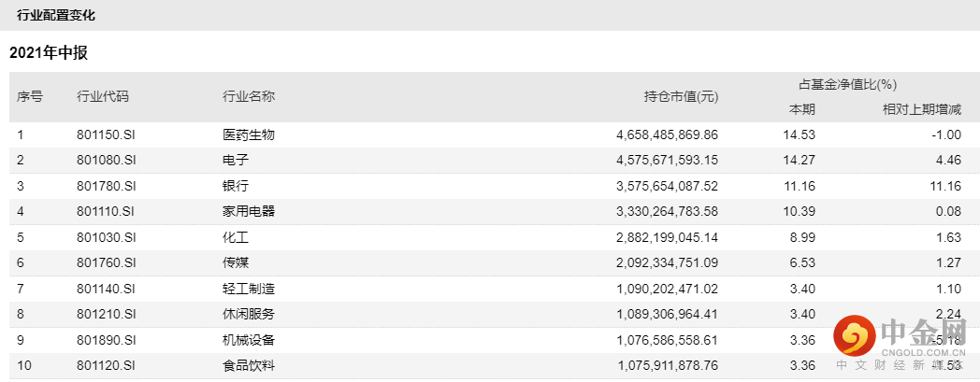Click the 2021年中报 report heading
The width and height of the screenshot is (980, 382).
pos(49,53)
